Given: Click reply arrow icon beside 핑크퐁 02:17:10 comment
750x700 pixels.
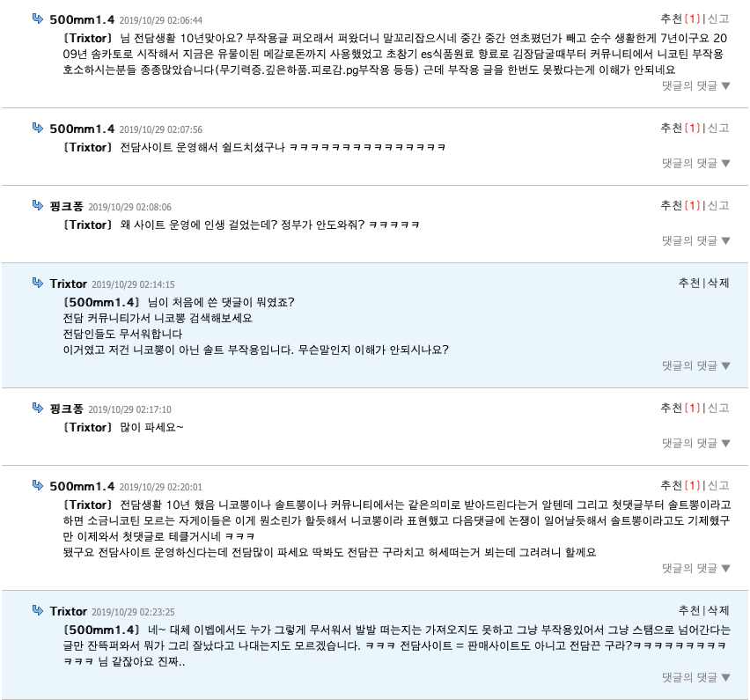Looking at the screenshot, I should (38, 408).
